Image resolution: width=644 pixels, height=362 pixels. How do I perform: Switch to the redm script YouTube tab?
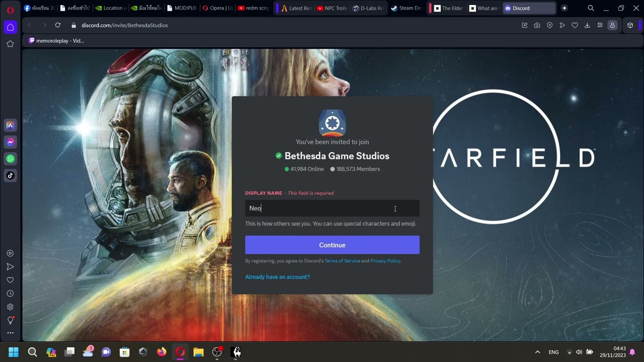point(253,8)
